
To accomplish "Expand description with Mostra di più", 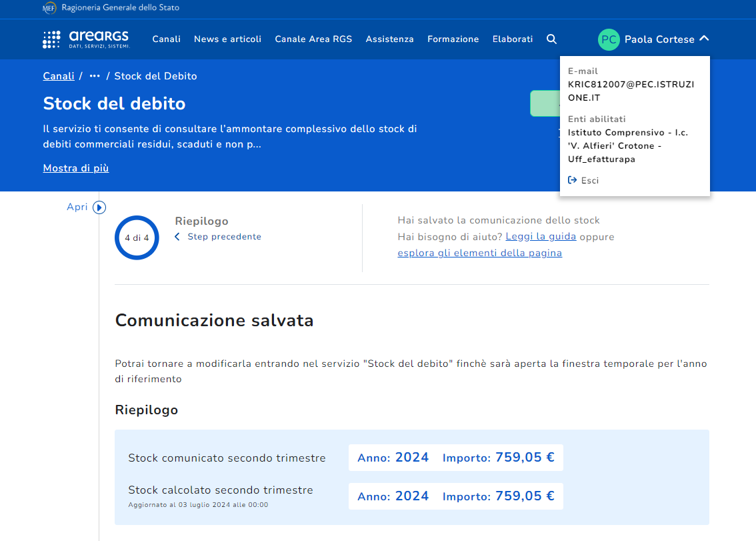I will [76, 168].
